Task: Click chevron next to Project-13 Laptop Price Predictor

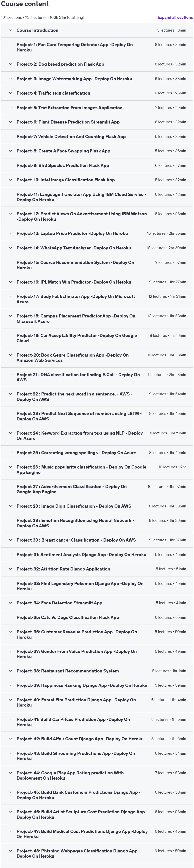Action: point(10,233)
